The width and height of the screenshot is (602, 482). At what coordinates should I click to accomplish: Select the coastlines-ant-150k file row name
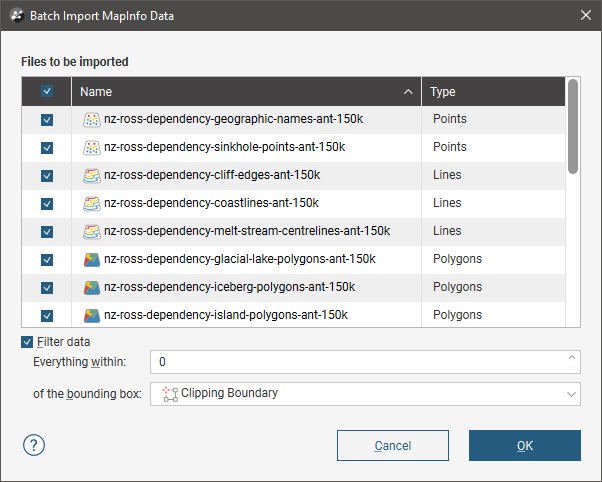pyautogui.click(x=211, y=203)
